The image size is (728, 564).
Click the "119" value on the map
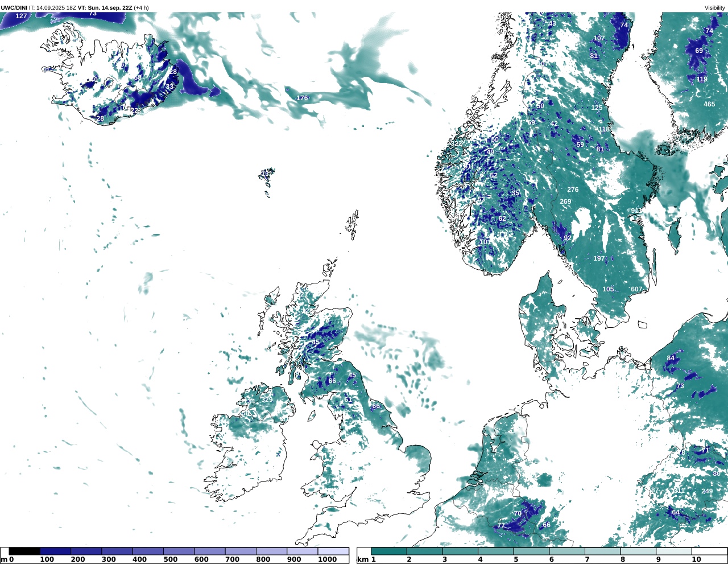[702, 79]
